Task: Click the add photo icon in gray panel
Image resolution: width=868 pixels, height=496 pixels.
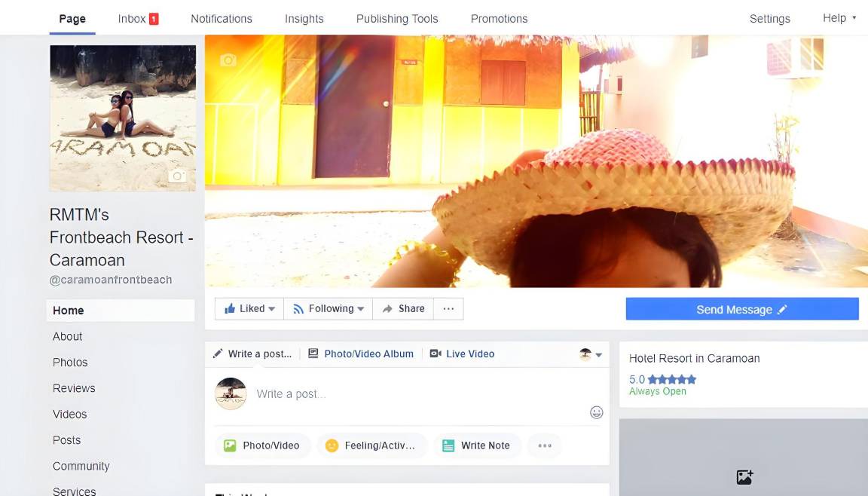Action: (744, 476)
